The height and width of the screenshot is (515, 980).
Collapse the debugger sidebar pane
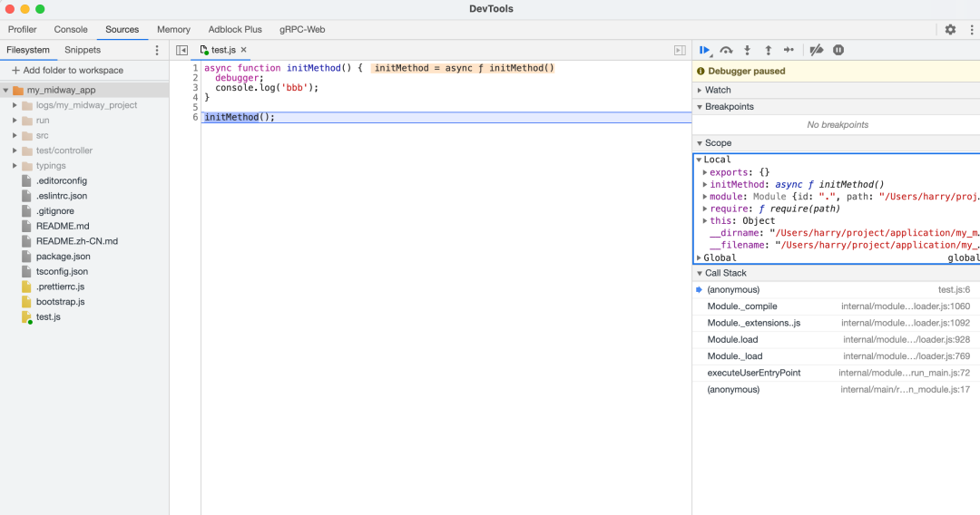[x=680, y=51]
